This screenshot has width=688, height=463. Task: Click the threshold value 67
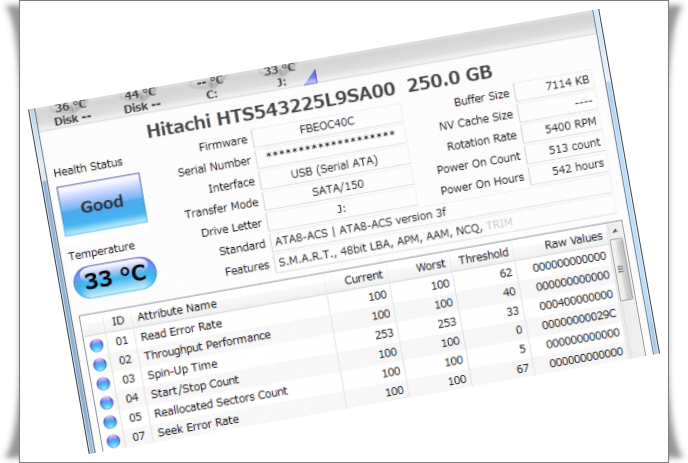click(x=522, y=369)
